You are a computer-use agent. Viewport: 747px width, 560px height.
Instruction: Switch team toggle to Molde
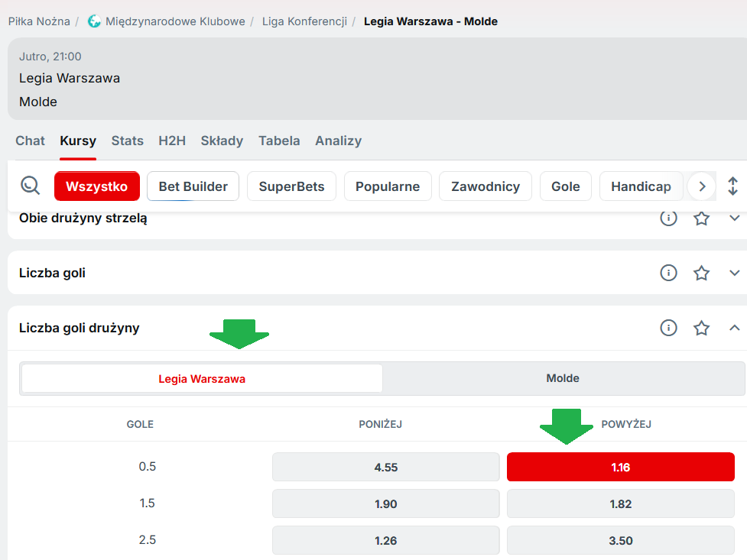tap(563, 378)
